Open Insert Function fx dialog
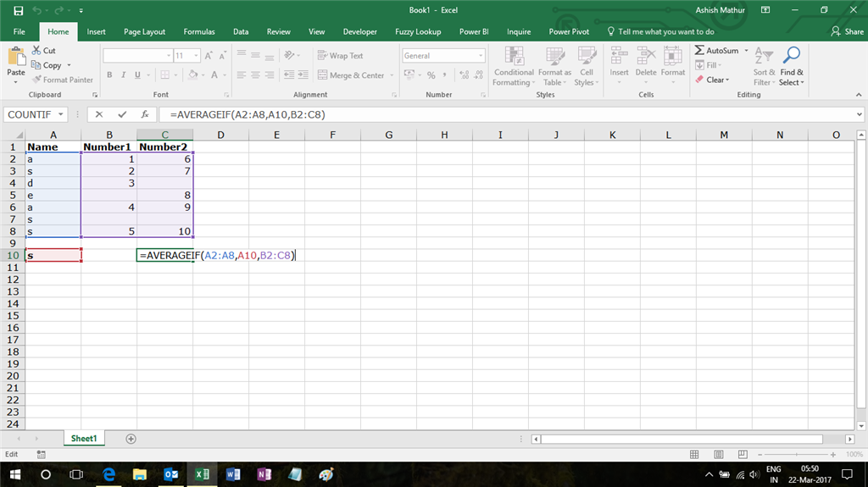The image size is (868, 487). point(145,114)
